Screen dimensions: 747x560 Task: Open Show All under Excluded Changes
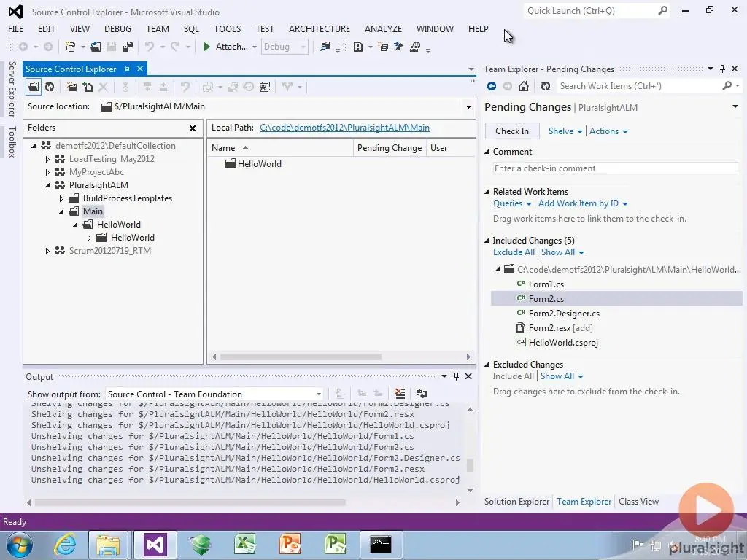coord(562,376)
